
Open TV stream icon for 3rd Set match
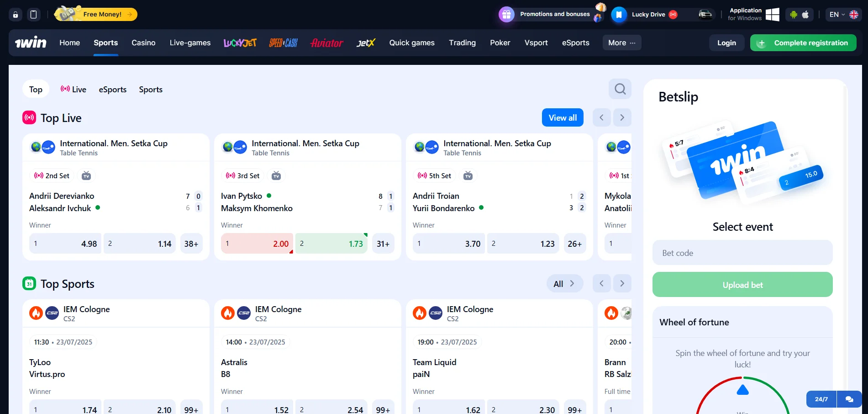click(276, 175)
